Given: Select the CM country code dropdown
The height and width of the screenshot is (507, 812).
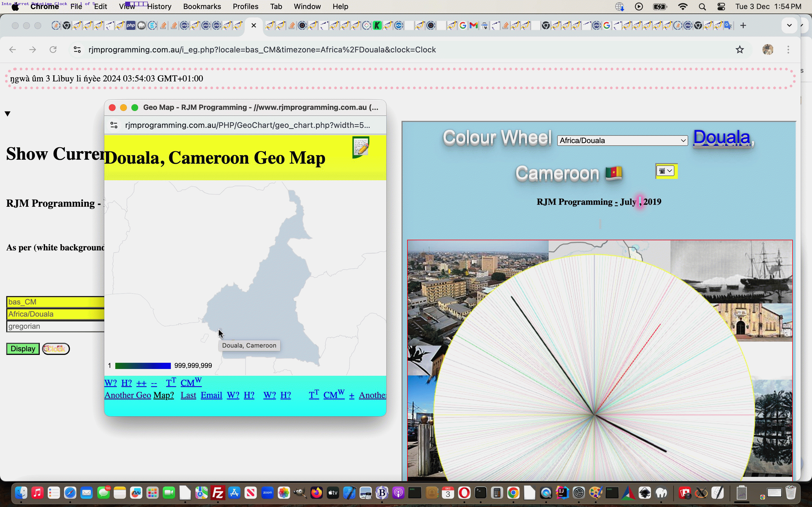Looking at the screenshot, I should [x=665, y=171].
